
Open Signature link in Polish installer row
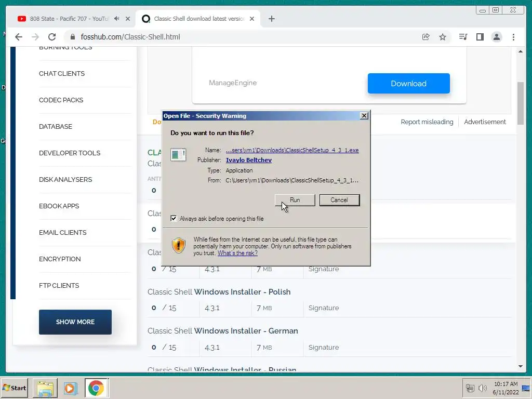(323, 308)
